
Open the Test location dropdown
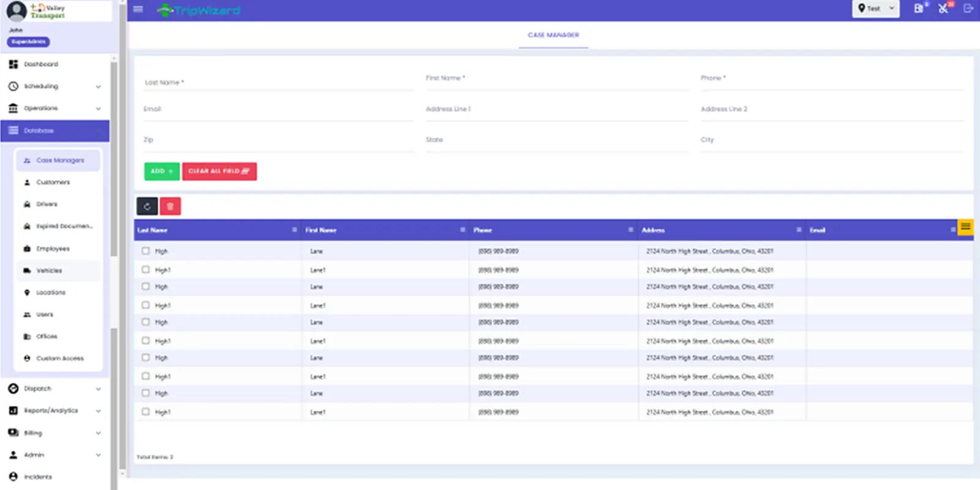876,9
